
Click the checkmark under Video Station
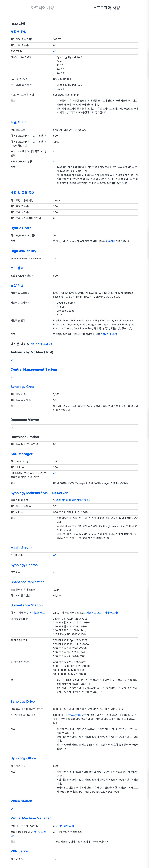[x=12, y=809]
